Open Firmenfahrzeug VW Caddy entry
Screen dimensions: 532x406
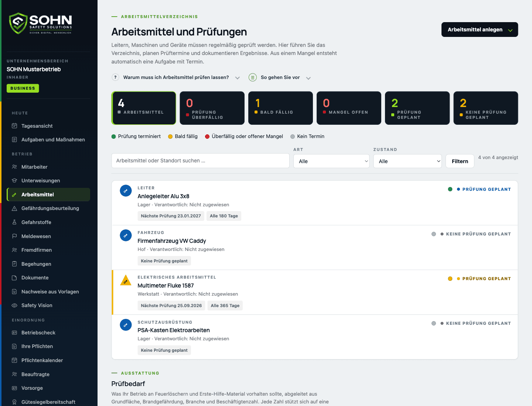pos(315,248)
